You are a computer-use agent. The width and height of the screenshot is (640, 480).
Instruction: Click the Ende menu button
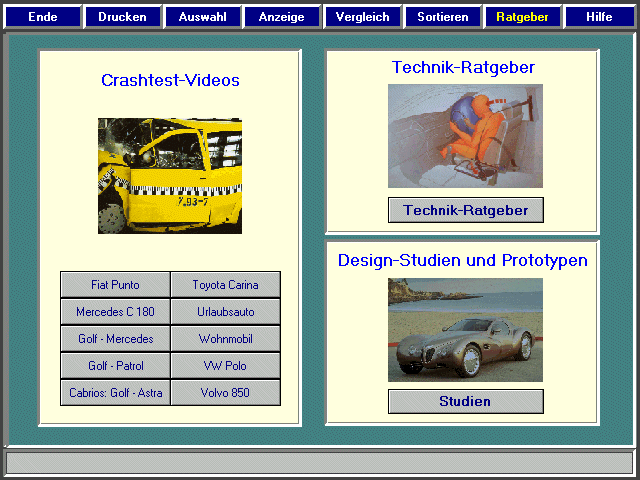point(42,17)
